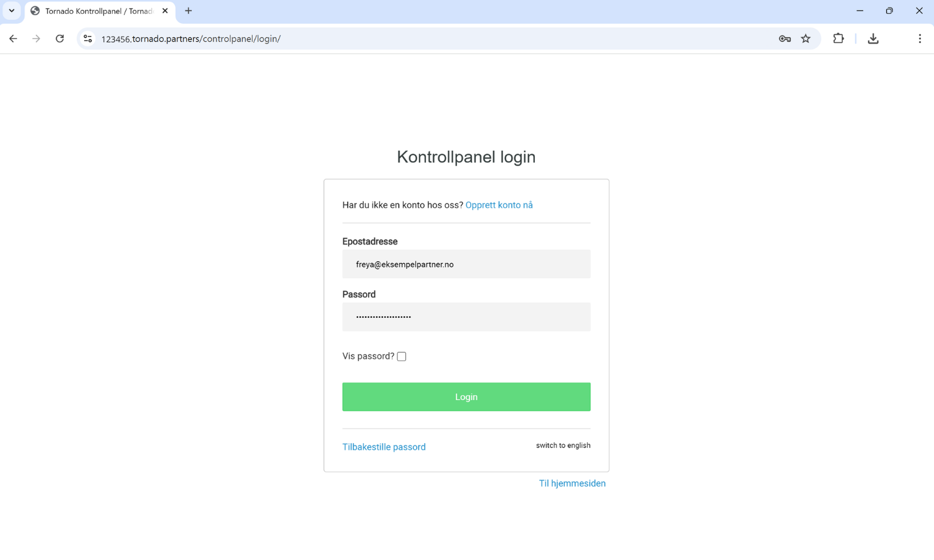Close the Tornado Kontrollpanel tab
The height and width of the screenshot is (560, 934).
pos(165,11)
